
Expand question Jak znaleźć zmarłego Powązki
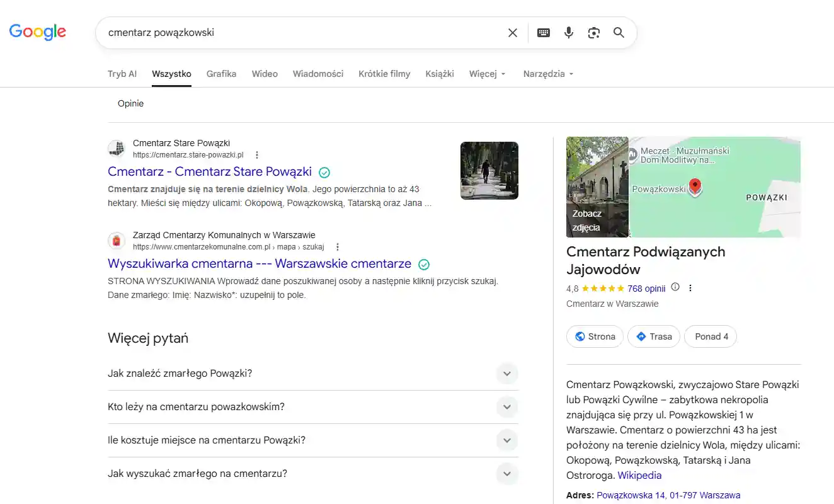313,374
